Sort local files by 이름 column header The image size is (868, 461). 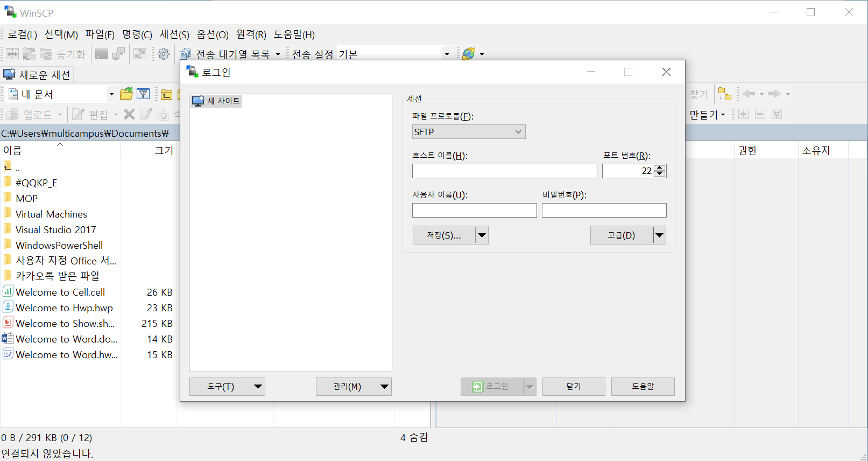coord(60,151)
